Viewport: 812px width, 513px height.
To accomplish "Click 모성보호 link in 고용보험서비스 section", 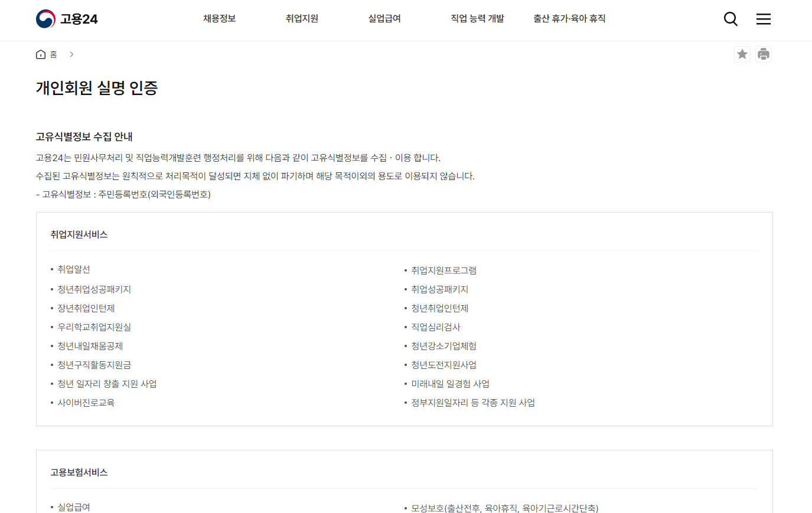I will (x=505, y=508).
